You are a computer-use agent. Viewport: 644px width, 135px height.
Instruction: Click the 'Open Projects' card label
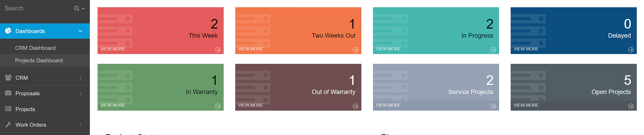point(611,92)
